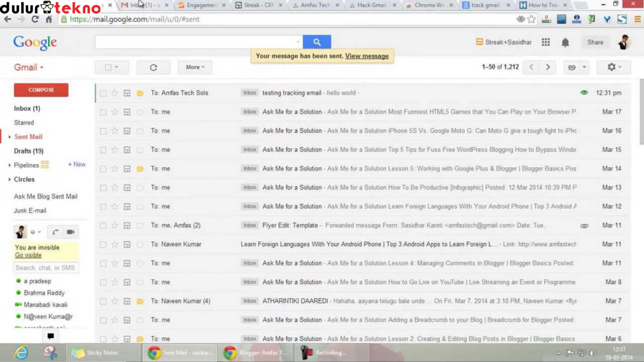644x362 pixels.
Task: Check the testing tracking email checkbox
Action: pos(103,93)
